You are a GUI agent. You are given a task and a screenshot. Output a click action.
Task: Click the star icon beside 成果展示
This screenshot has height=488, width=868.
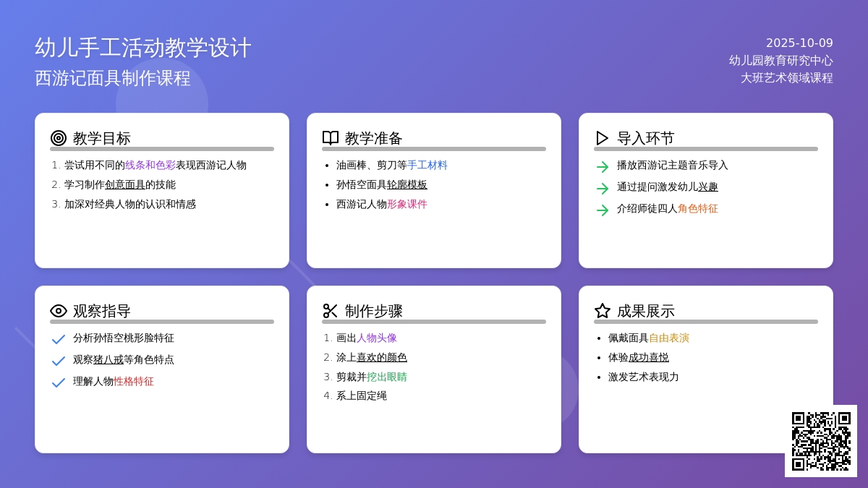603,311
